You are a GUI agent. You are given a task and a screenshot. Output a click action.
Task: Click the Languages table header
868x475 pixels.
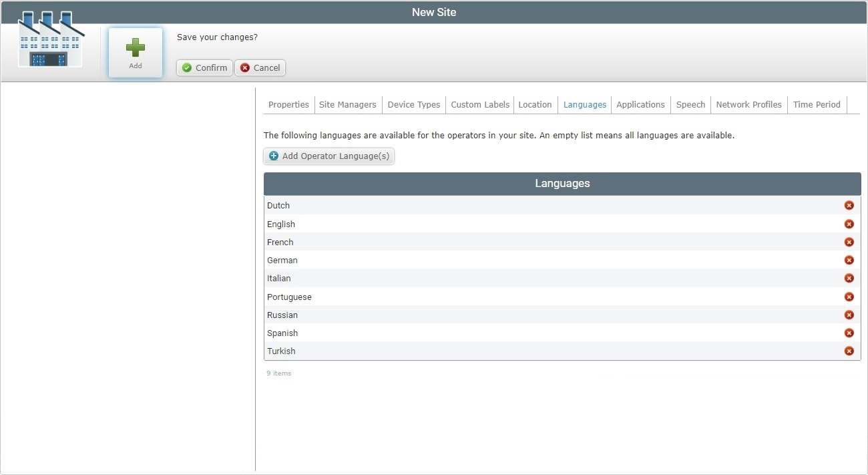coord(562,183)
